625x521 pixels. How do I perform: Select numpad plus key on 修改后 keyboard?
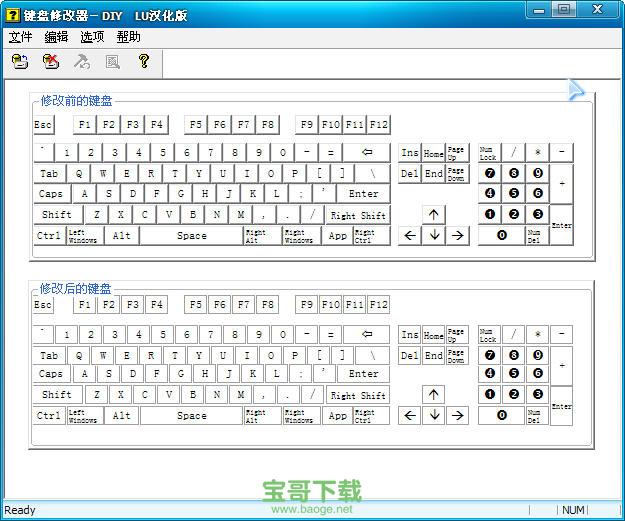point(562,365)
